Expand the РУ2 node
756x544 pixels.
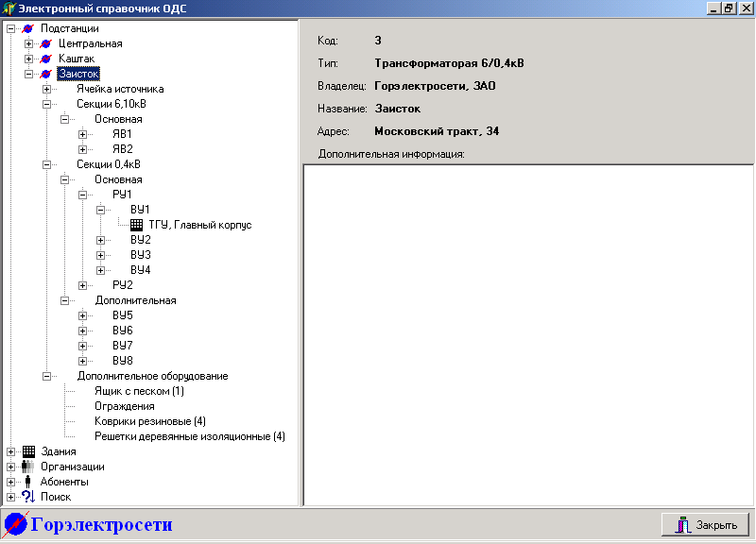(x=83, y=285)
